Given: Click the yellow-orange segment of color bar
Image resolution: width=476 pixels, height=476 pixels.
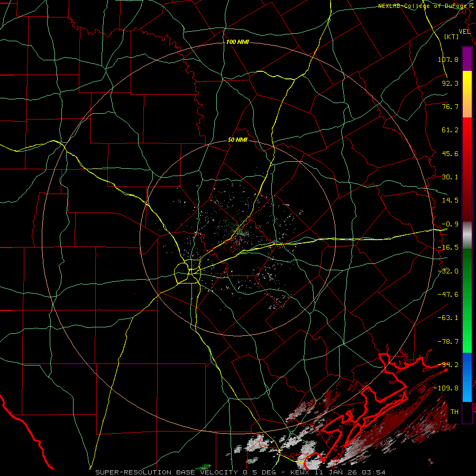Looking at the screenshot, I should point(467,94).
